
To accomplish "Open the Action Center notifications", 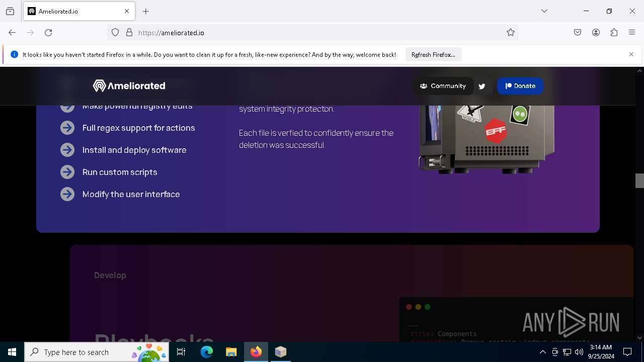I will (x=627, y=352).
